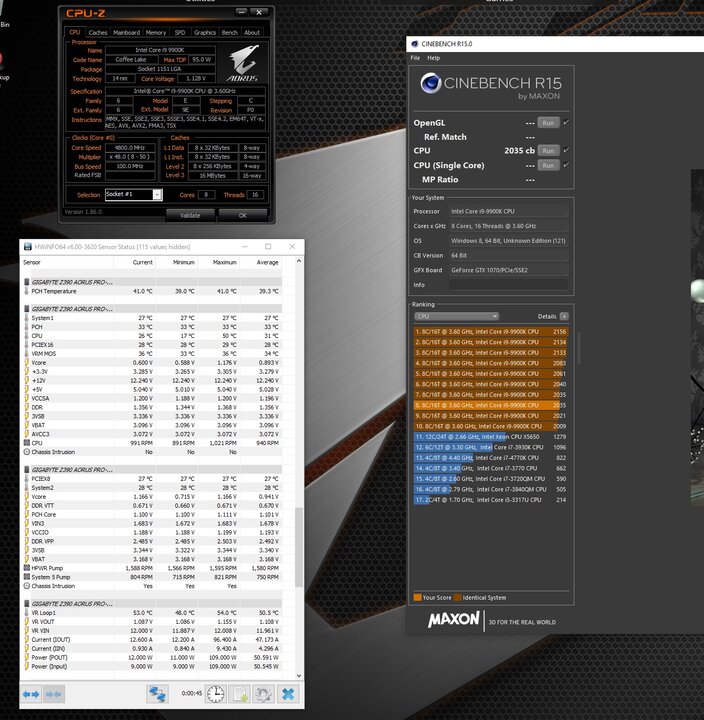This screenshot has width=704, height=720.
Task: Click the Cinebench R15 logo sphere
Action: click(x=431, y=83)
